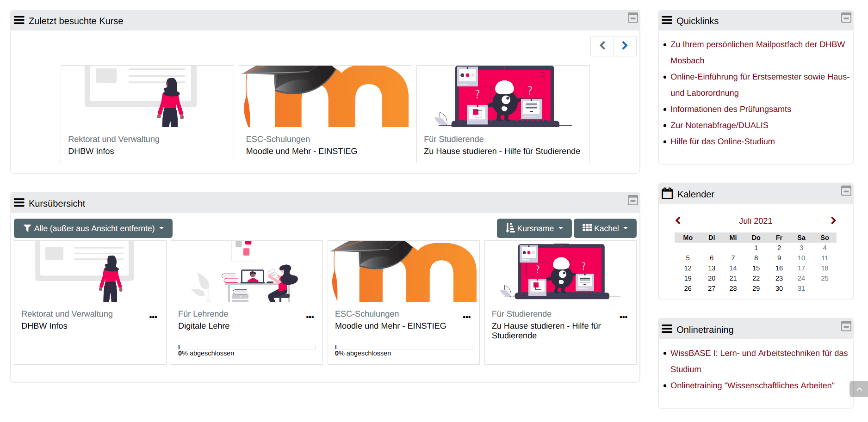Click hamburger icon of Quicklinks block

pyautogui.click(x=667, y=20)
